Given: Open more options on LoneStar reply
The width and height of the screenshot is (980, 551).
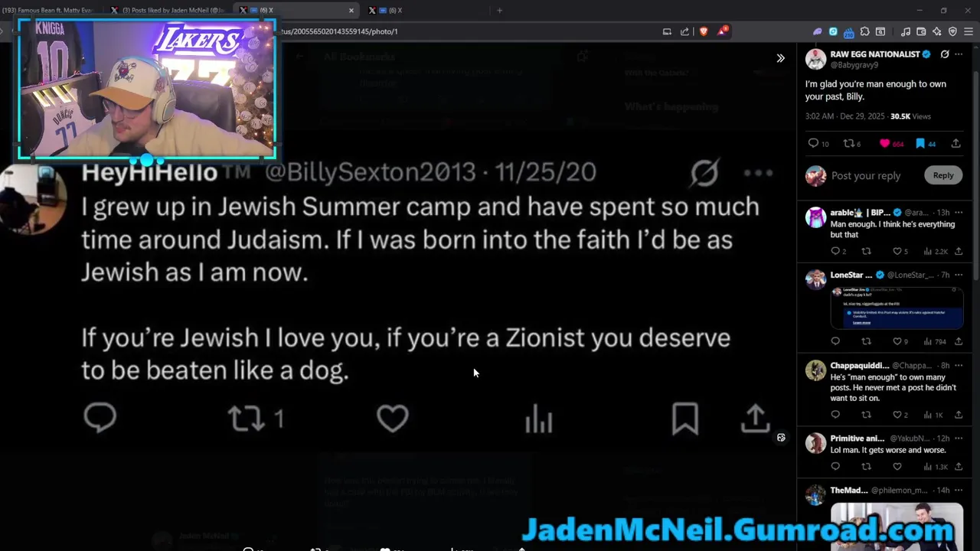Looking at the screenshot, I should (958, 275).
